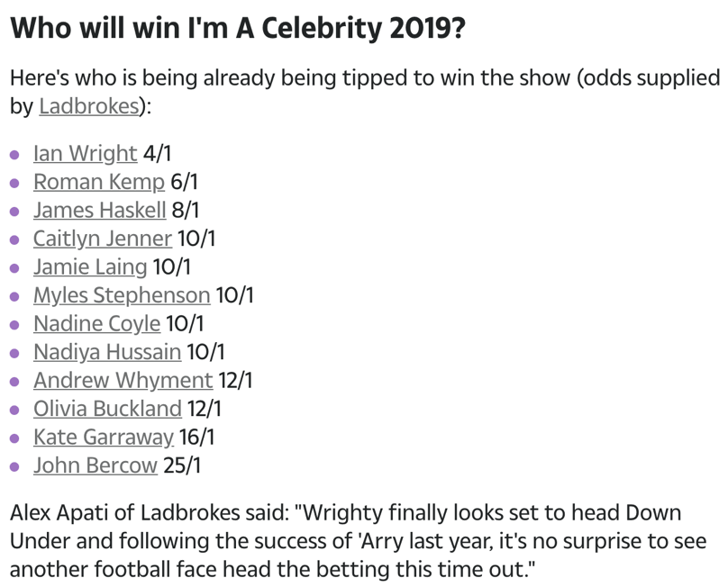Click the intro sentence about being tipped to win

[365, 92]
